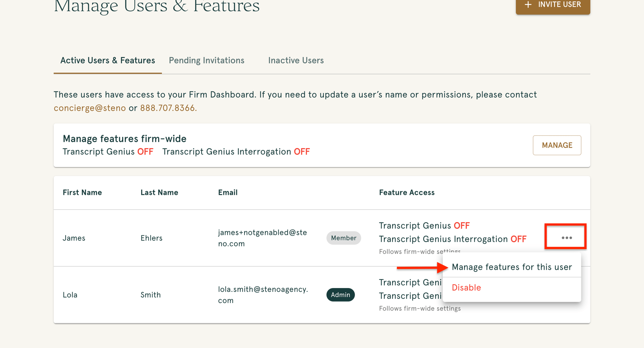Click the Feature Access column header
The height and width of the screenshot is (348, 644).
tap(407, 192)
